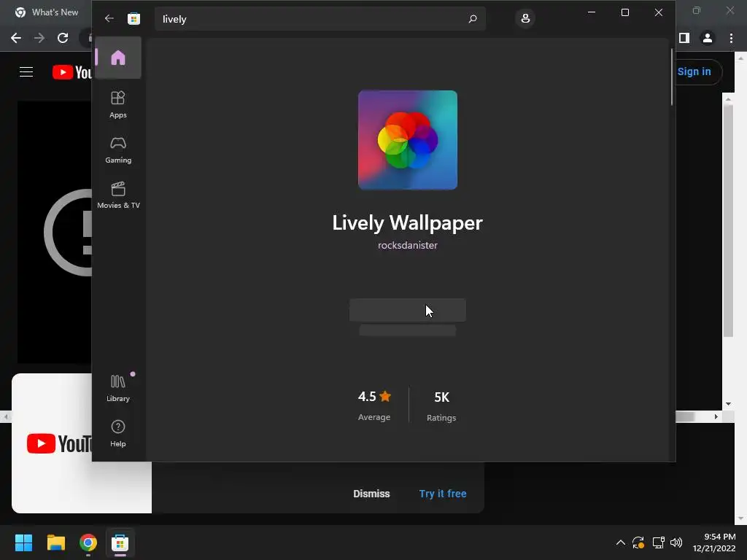Image resolution: width=747 pixels, height=560 pixels.
Task: Click the Windows Update tray icon
Action: point(638,542)
